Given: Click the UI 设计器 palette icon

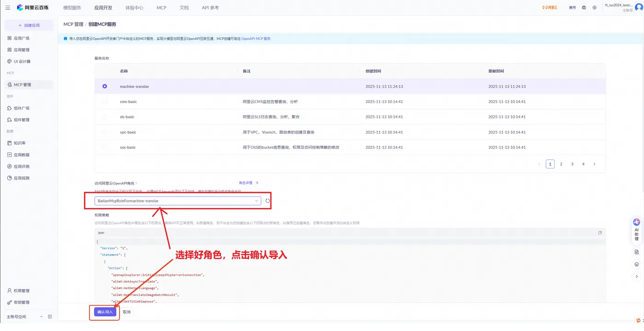Looking at the screenshot, I should click(x=9, y=61).
